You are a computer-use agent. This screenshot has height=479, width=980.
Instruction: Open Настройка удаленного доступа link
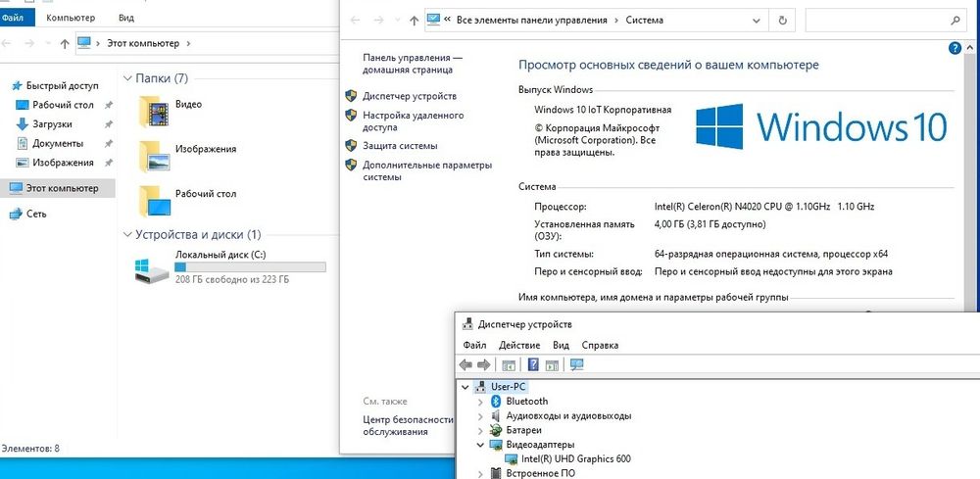tap(414, 121)
